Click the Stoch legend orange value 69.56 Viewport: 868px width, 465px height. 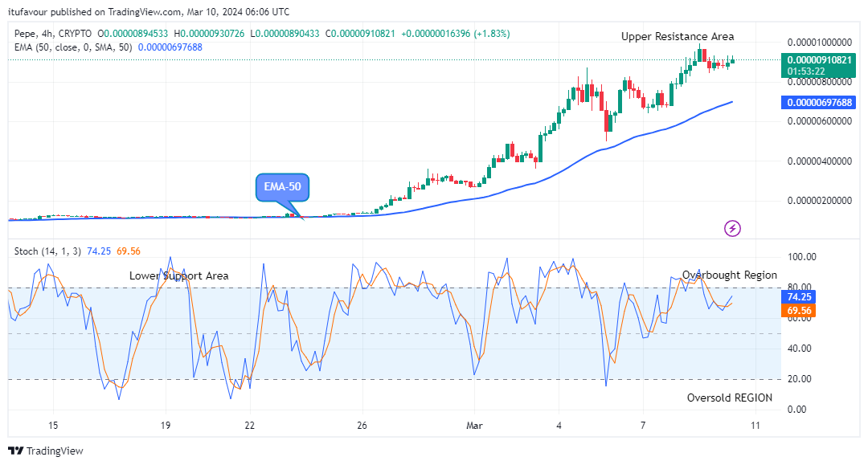129,251
